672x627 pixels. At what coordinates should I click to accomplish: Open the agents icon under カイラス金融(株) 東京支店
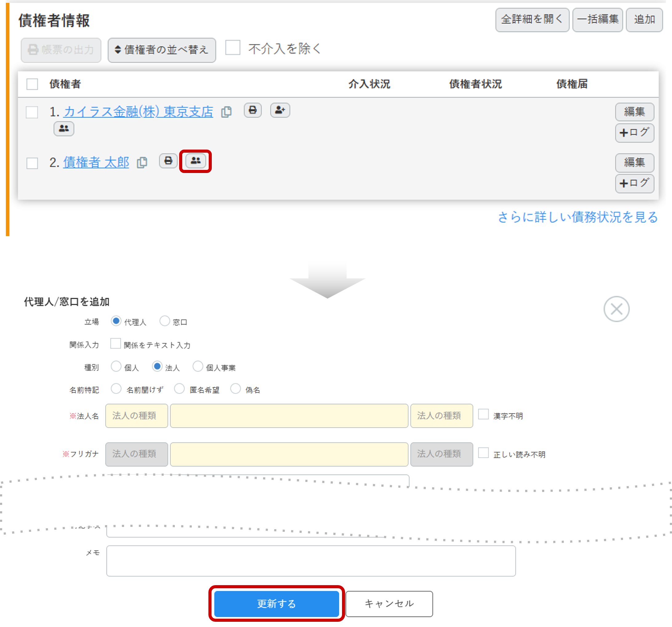tap(63, 128)
